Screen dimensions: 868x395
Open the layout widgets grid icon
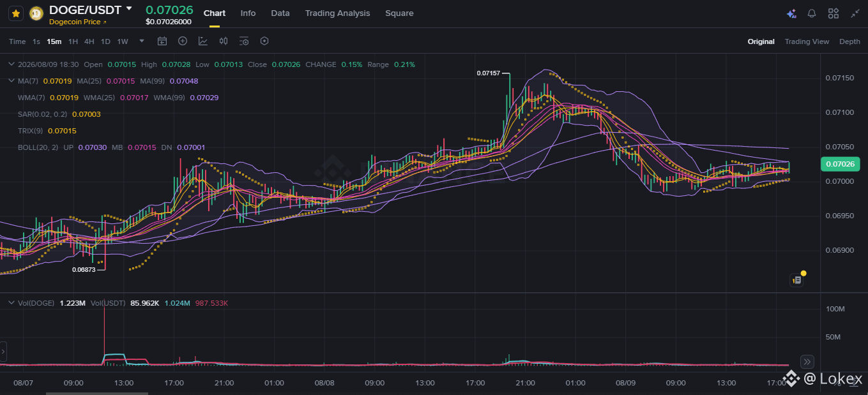click(834, 13)
